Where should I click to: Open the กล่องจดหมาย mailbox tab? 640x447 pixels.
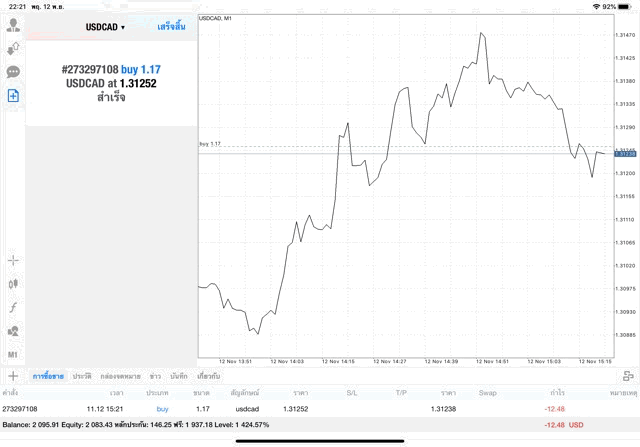pos(120,376)
